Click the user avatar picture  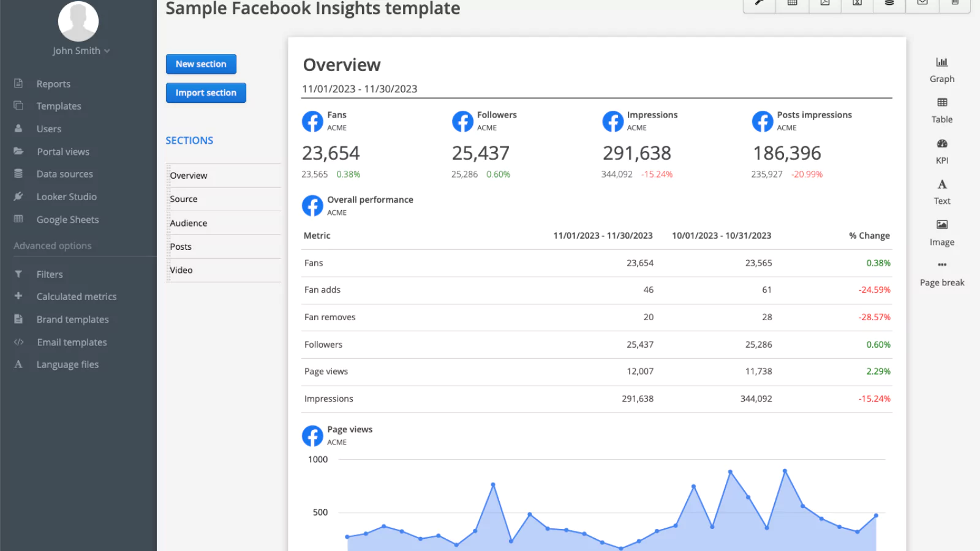[x=78, y=21]
